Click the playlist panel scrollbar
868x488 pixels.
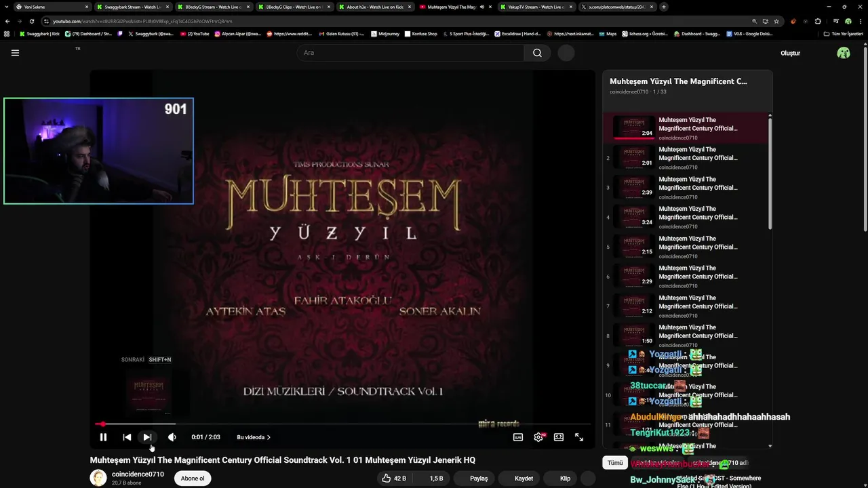pos(770,173)
